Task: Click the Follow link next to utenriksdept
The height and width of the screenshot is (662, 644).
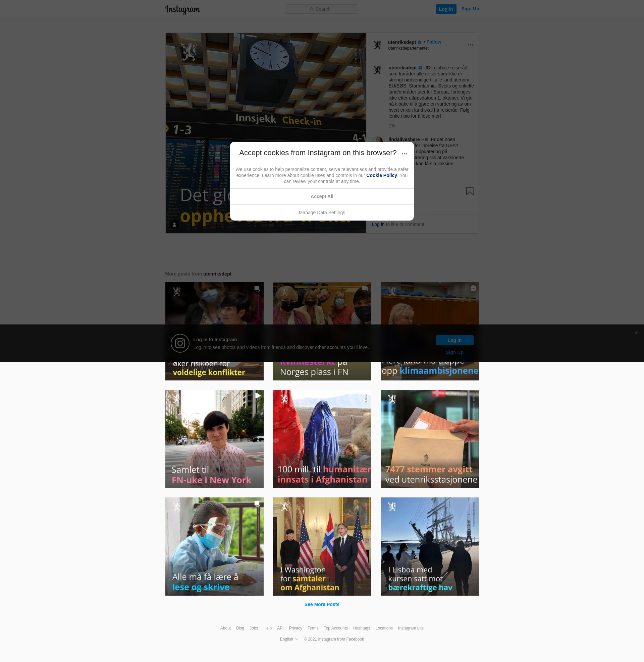Action: click(434, 42)
